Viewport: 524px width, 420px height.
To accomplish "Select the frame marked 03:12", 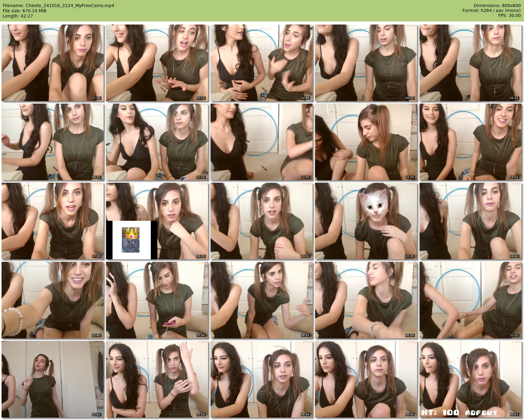I will pos(157,63).
